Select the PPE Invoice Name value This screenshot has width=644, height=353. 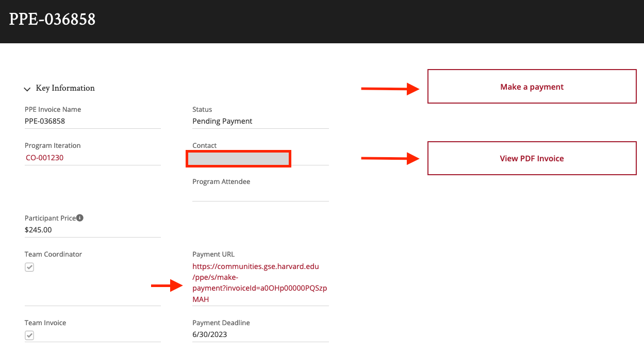(45, 121)
